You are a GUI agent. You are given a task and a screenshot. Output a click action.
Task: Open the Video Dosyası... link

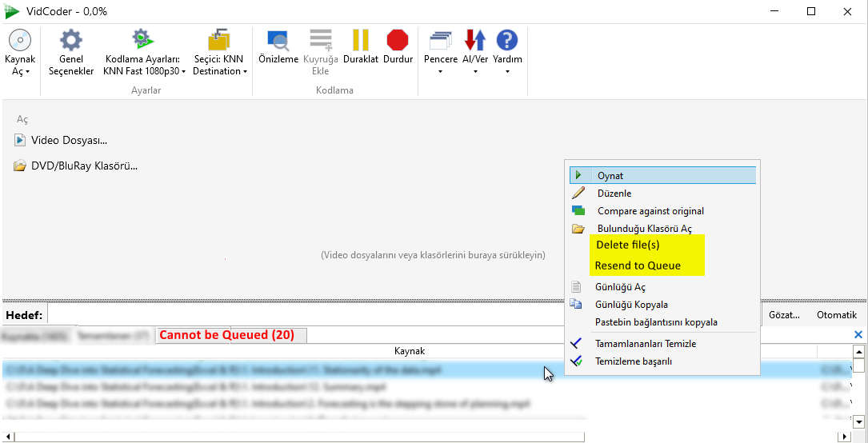coord(69,141)
